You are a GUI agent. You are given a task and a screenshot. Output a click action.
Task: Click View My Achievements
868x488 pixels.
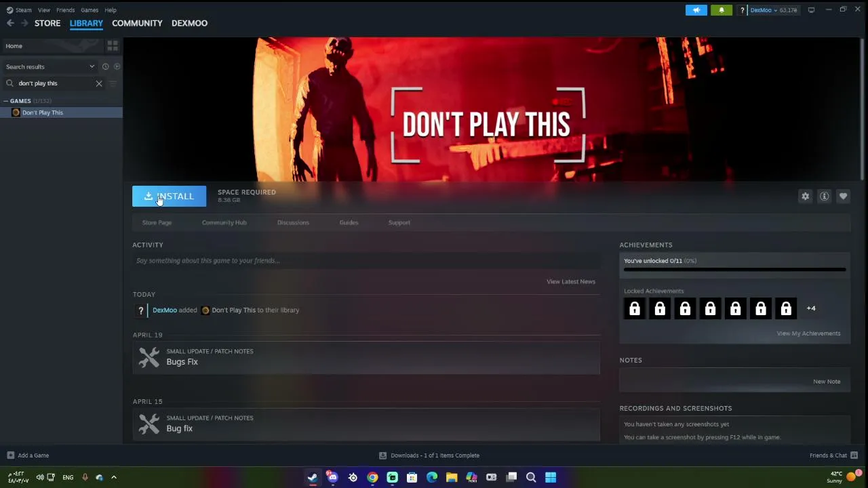click(x=808, y=333)
